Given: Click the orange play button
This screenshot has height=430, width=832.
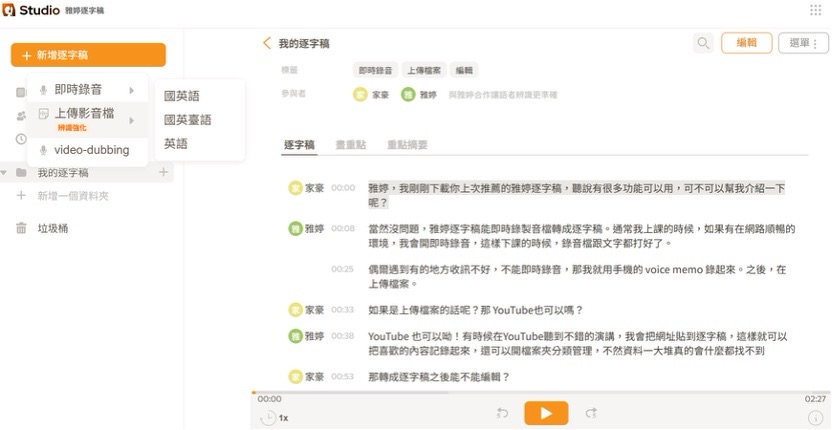Looking at the screenshot, I should [x=545, y=413].
